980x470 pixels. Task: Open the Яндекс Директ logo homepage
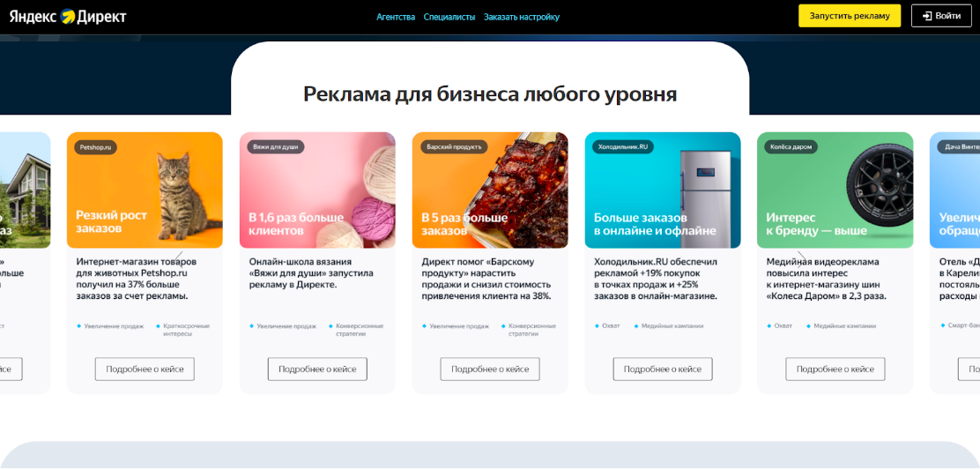tap(68, 16)
